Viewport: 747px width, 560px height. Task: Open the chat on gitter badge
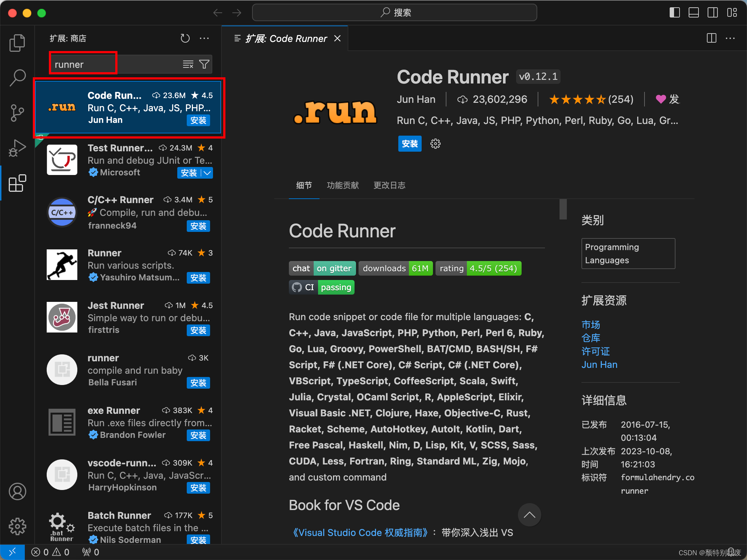(322, 268)
